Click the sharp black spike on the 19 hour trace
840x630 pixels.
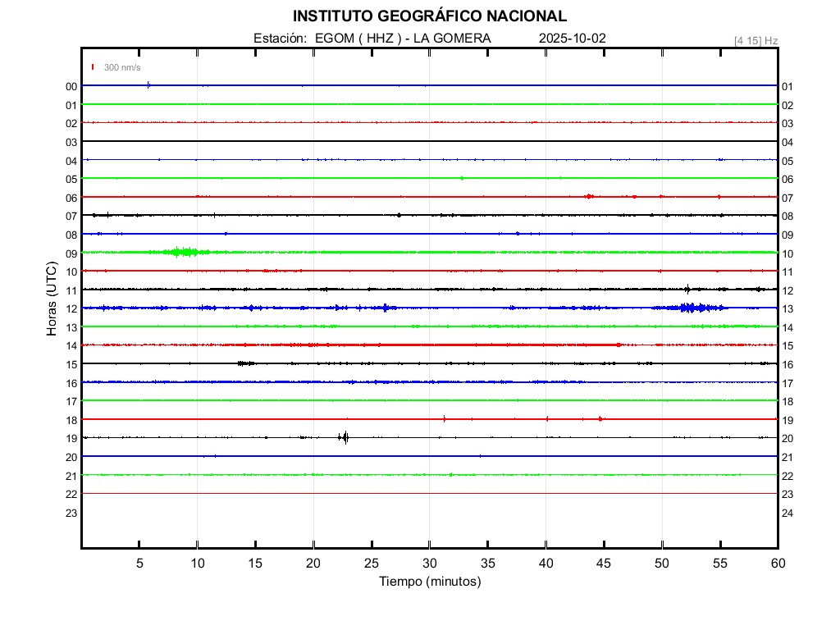click(x=345, y=437)
